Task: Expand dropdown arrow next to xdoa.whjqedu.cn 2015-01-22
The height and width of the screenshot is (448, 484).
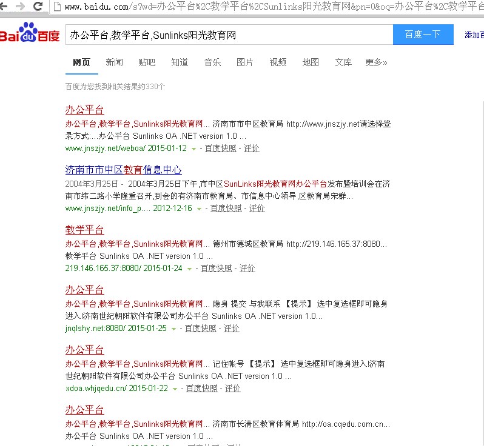Action: [x=175, y=389]
